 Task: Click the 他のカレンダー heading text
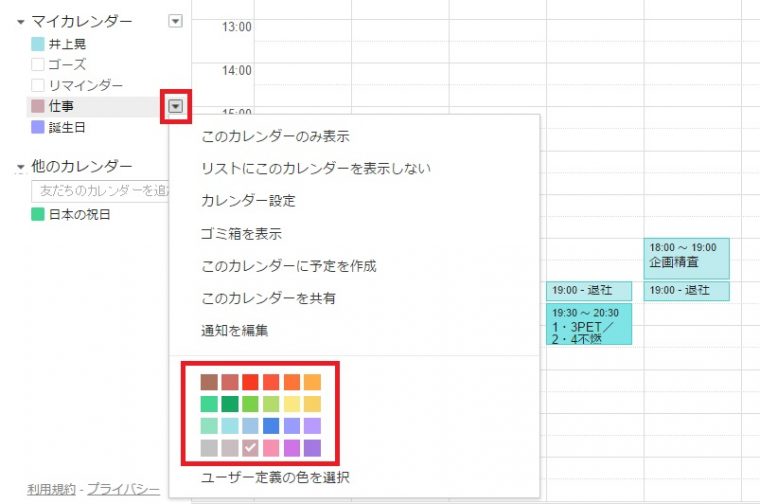pos(81,166)
